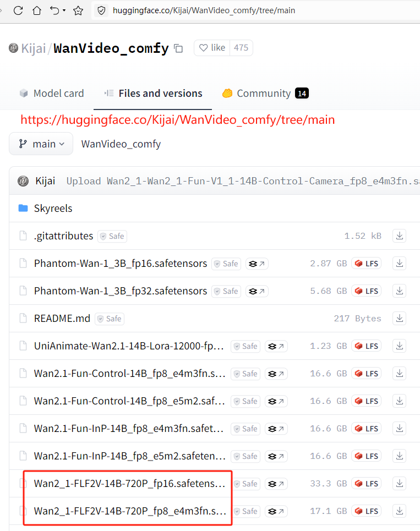Image resolution: width=420 pixels, height=531 pixels.
Task: Open the README.md file
Action: coord(62,319)
